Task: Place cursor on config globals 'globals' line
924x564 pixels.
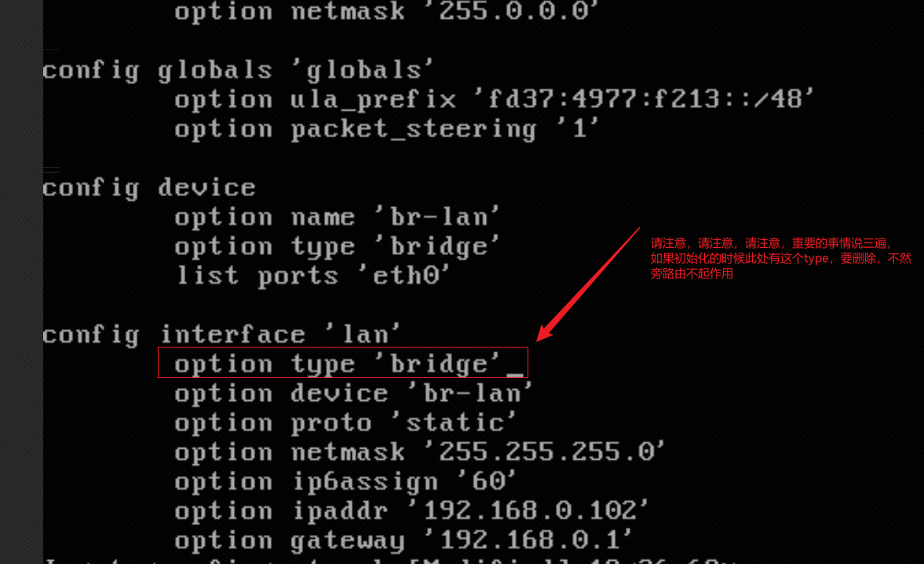Action: tap(238, 71)
